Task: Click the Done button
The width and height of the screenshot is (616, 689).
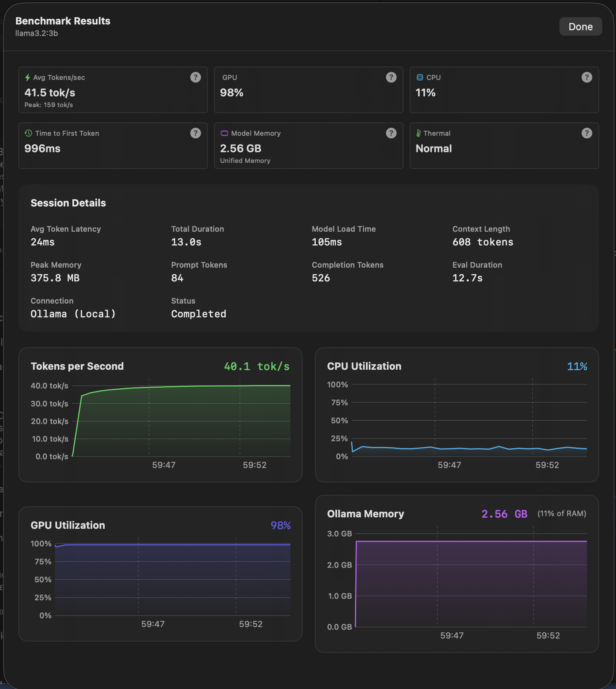Action: pyautogui.click(x=580, y=26)
